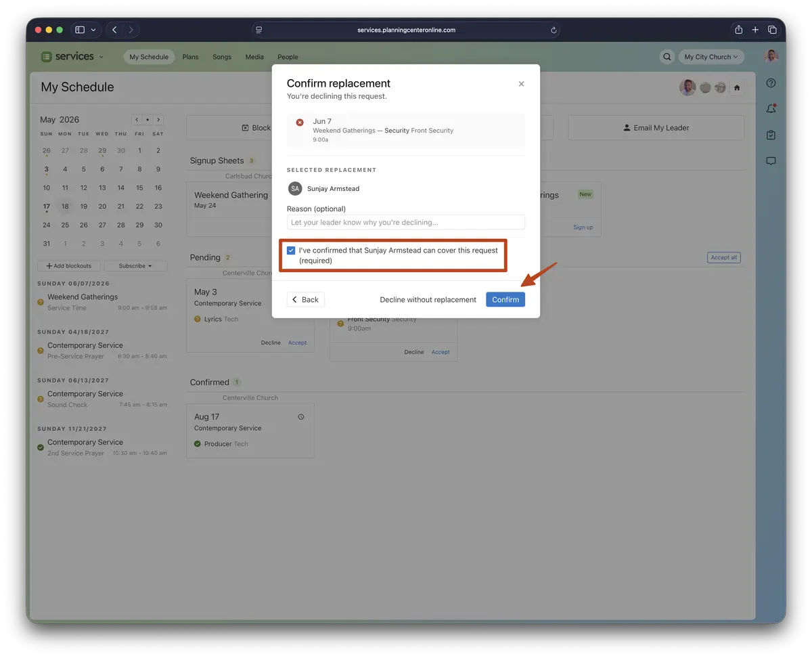
Task: Open Weekend Gatherings 06/07/2026 schedule item
Action: [102, 302]
